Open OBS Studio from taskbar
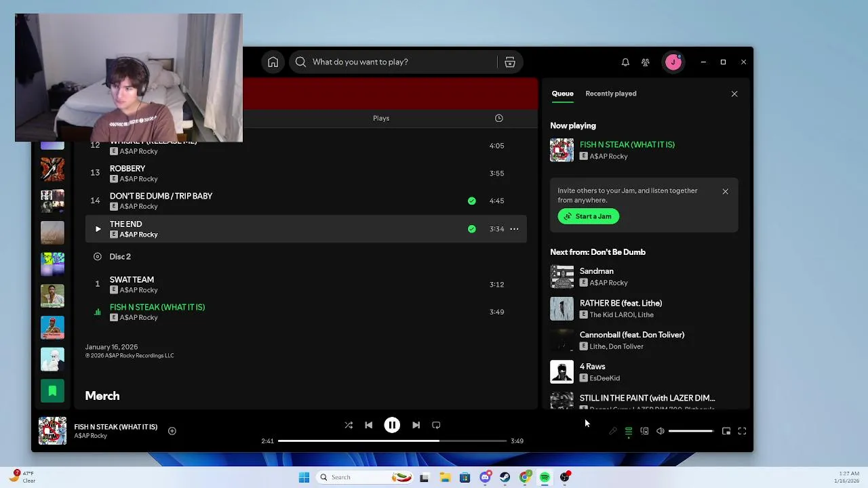This screenshot has height=488, width=868. tap(565, 477)
